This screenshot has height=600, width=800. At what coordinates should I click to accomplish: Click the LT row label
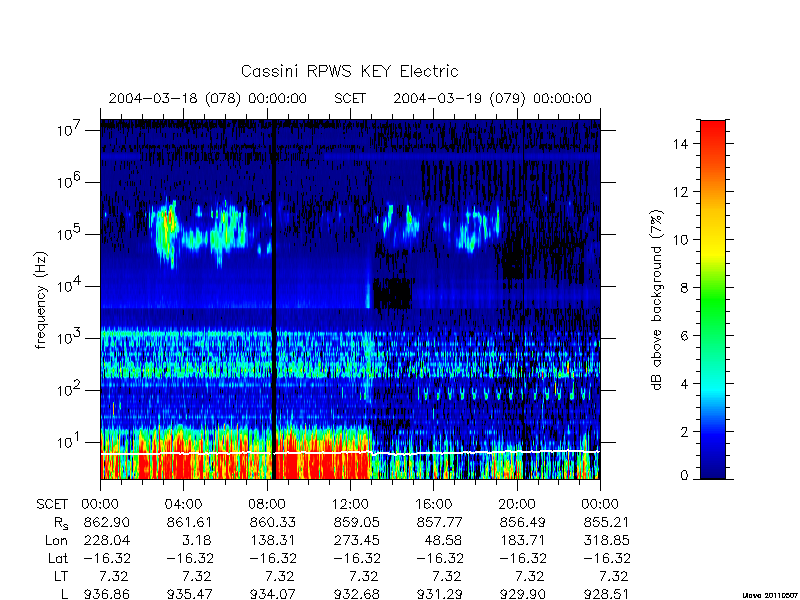tap(61, 577)
